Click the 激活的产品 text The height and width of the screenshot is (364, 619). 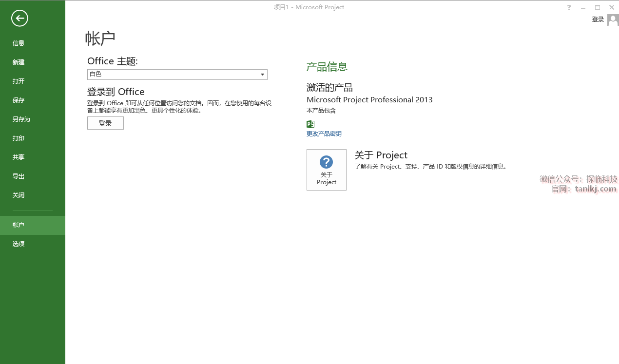[x=329, y=87]
